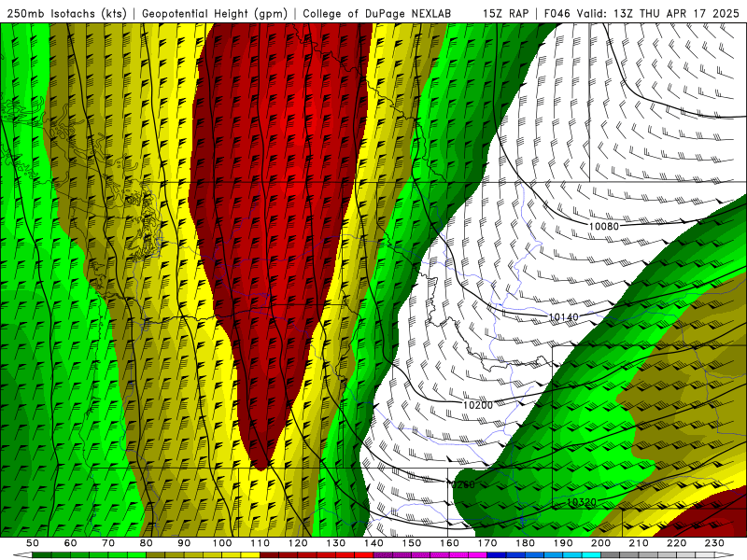Click the "Geopotential Height (gpm)" title text

(215, 14)
